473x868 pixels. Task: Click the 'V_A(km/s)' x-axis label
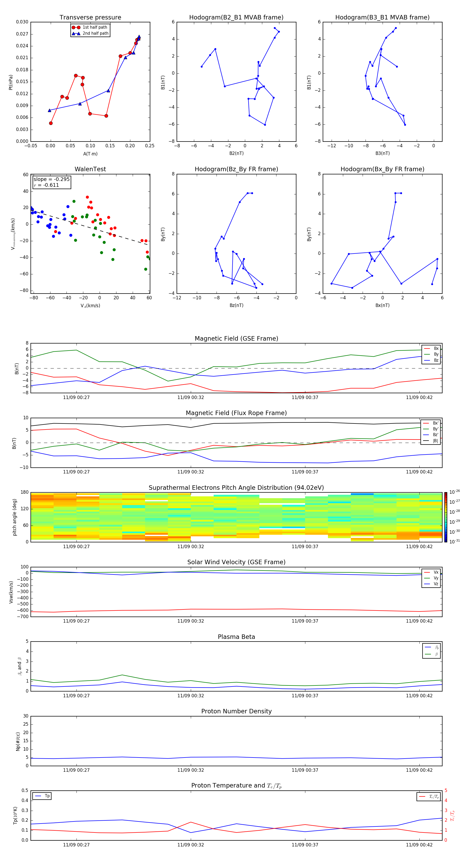coord(90,306)
